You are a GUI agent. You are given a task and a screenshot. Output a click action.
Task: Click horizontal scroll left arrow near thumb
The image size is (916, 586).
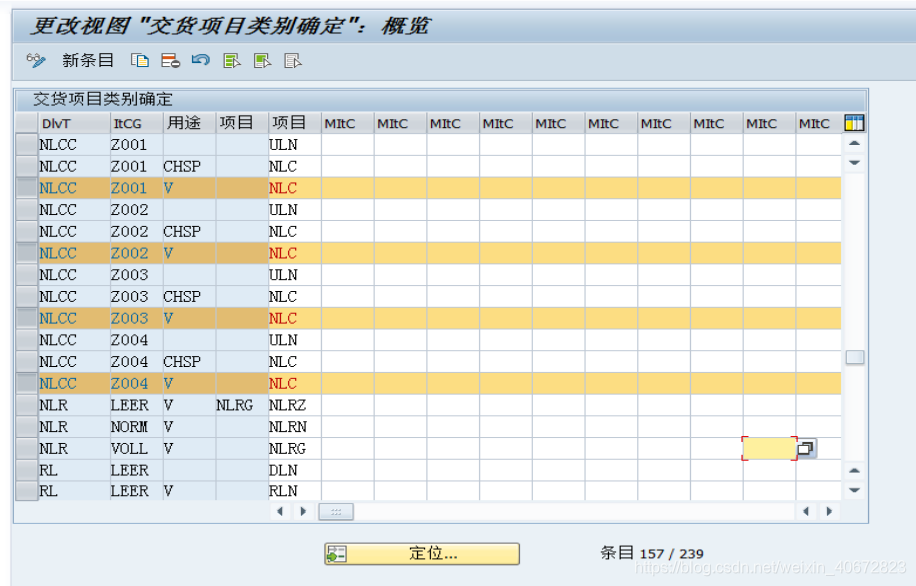point(280,511)
